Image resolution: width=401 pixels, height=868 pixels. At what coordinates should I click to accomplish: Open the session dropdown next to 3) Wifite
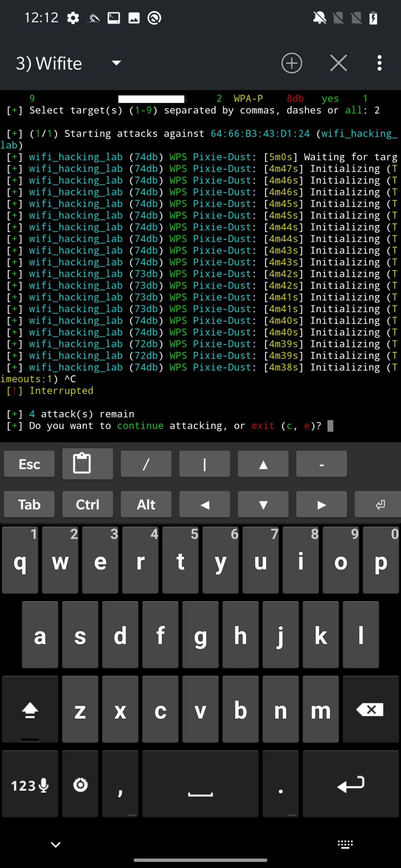coord(116,63)
